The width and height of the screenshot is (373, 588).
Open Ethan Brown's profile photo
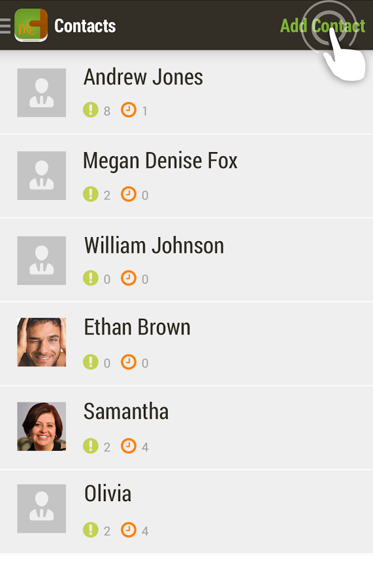42,342
